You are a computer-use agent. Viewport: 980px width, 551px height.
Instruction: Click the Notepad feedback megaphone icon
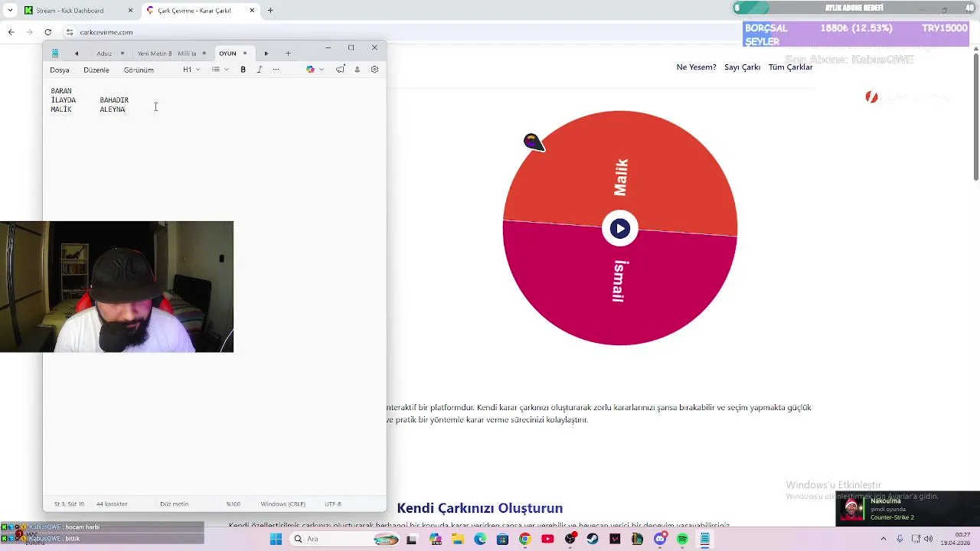(340, 70)
